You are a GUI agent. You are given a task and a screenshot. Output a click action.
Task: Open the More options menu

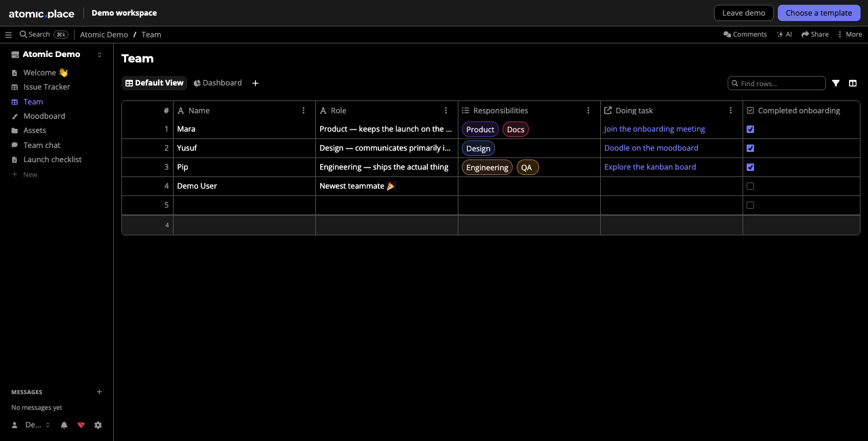point(850,35)
